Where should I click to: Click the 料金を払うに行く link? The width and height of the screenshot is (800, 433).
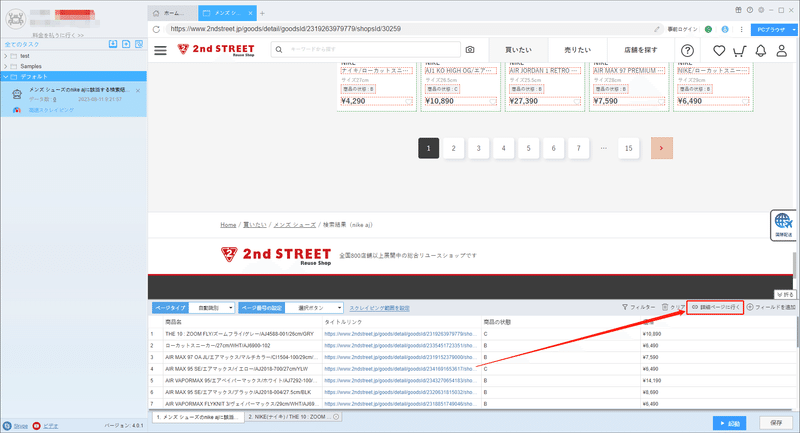coord(58,35)
